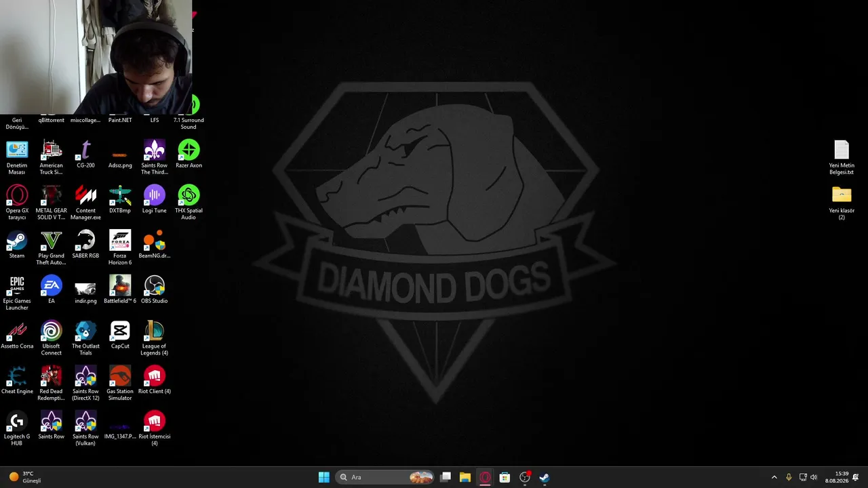Open the Razer Axon shortcut

pyautogui.click(x=189, y=154)
